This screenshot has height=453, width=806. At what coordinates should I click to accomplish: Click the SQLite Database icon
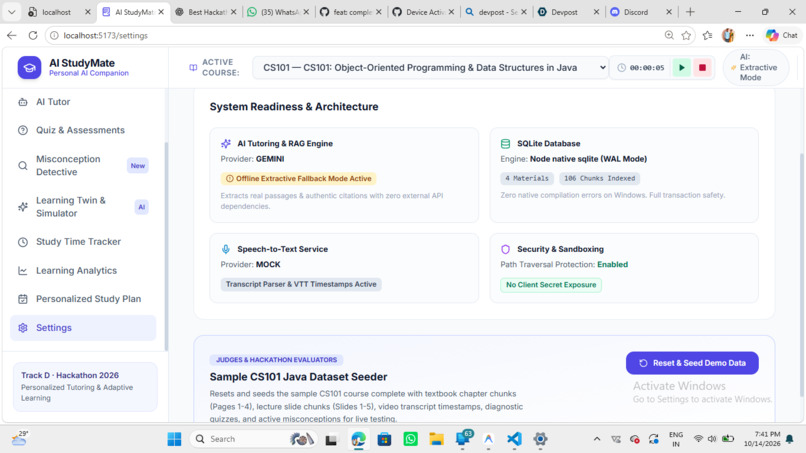tap(505, 143)
